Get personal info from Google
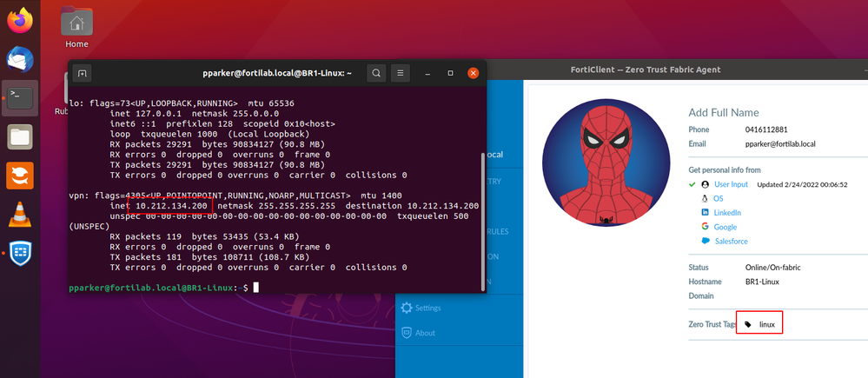 pyautogui.click(x=725, y=226)
